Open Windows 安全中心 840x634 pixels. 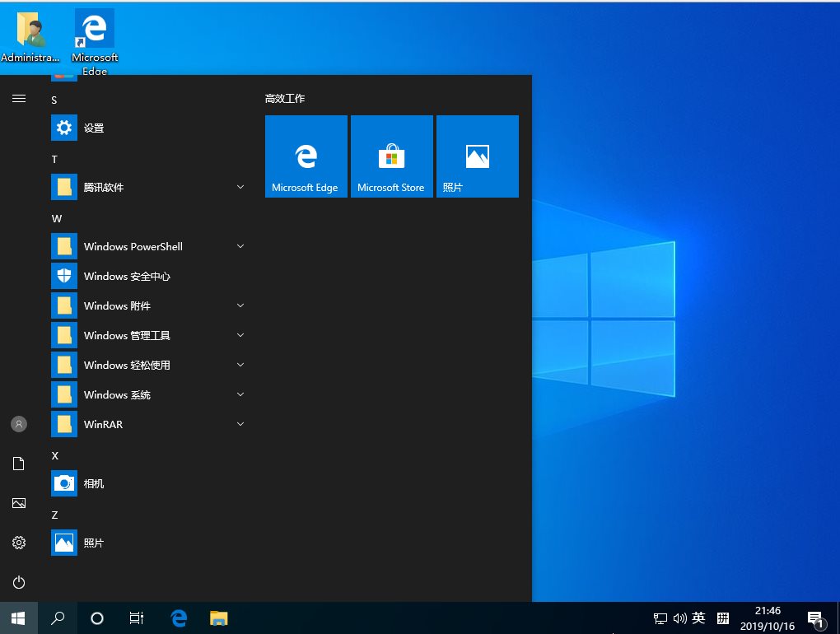126,276
